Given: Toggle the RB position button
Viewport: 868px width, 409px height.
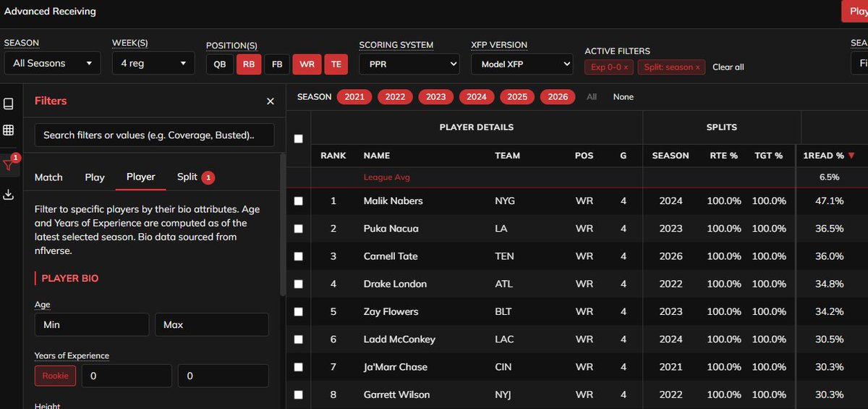Looking at the screenshot, I should pyautogui.click(x=248, y=64).
